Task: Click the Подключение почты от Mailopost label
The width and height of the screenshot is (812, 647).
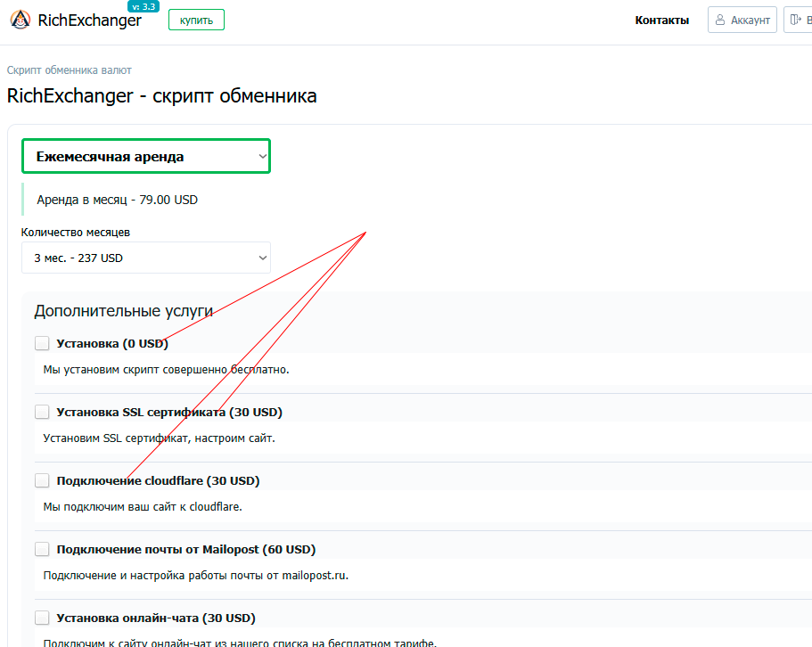Action: [186, 549]
